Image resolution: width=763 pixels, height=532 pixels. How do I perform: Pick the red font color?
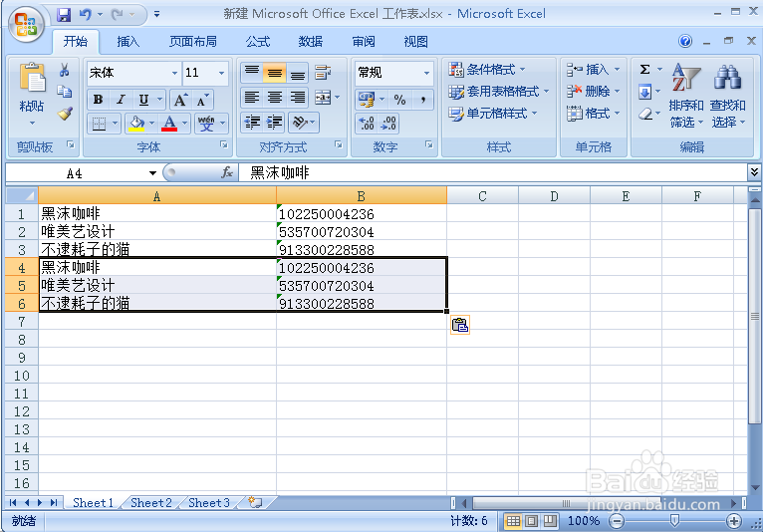point(169,124)
